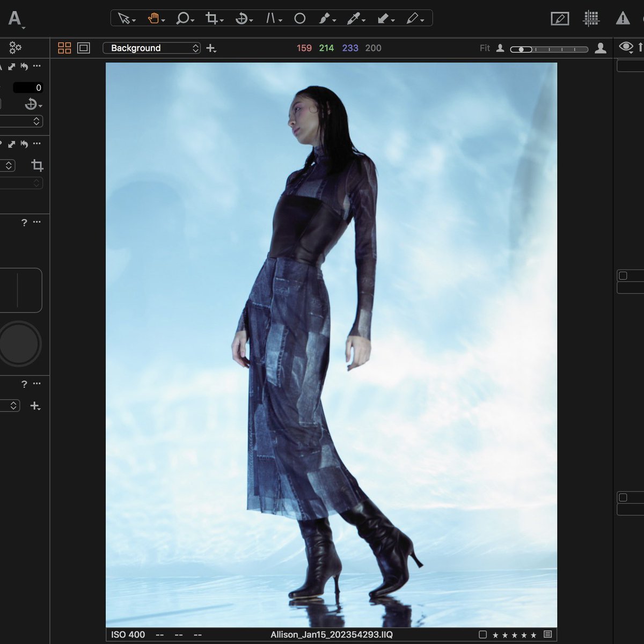The height and width of the screenshot is (644, 644).
Task: Click the blue readout value 233
Action: point(350,48)
